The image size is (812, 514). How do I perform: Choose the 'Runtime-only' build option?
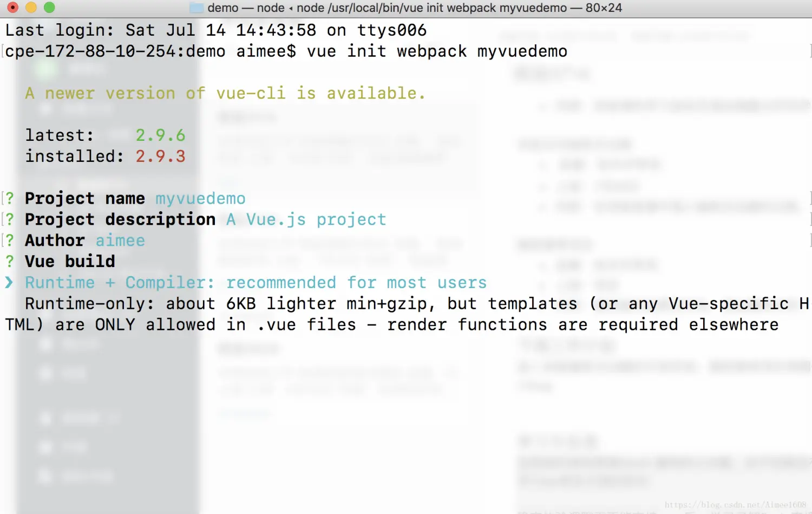pos(407,314)
